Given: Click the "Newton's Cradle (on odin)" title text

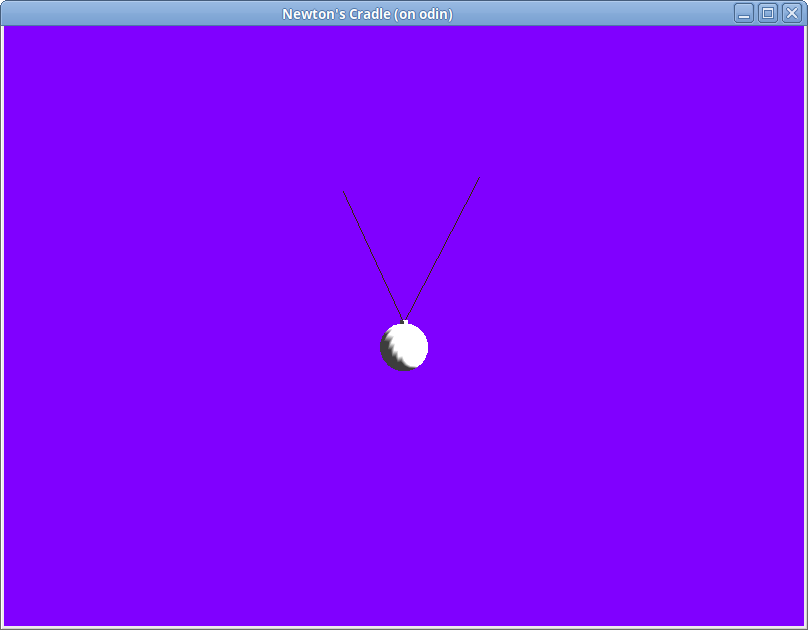Looking at the screenshot, I should 367,14.
